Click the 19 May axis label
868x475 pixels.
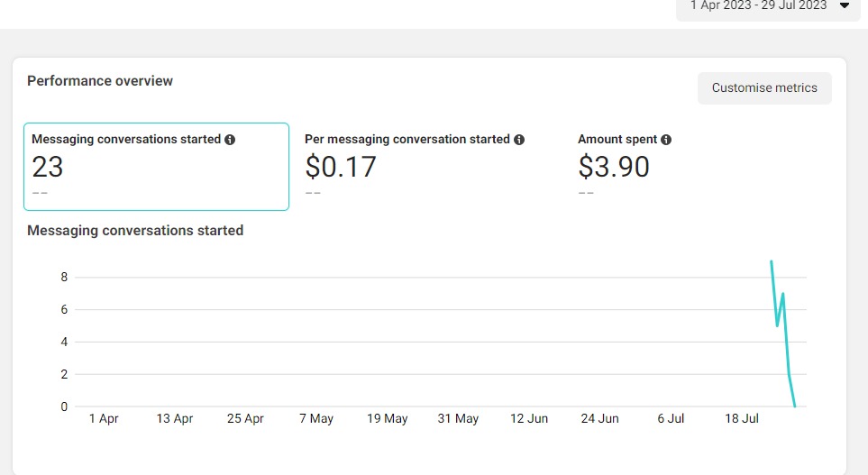pyautogui.click(x=387, y=418)
